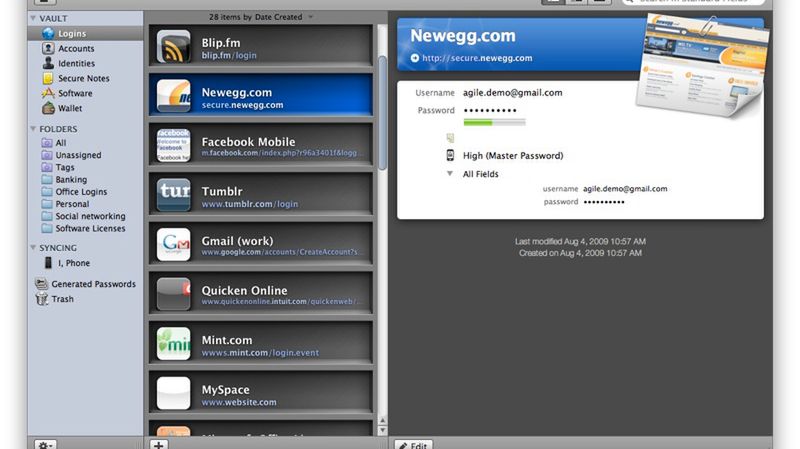Open Generated Passwords list

click(x=85, y=284)
